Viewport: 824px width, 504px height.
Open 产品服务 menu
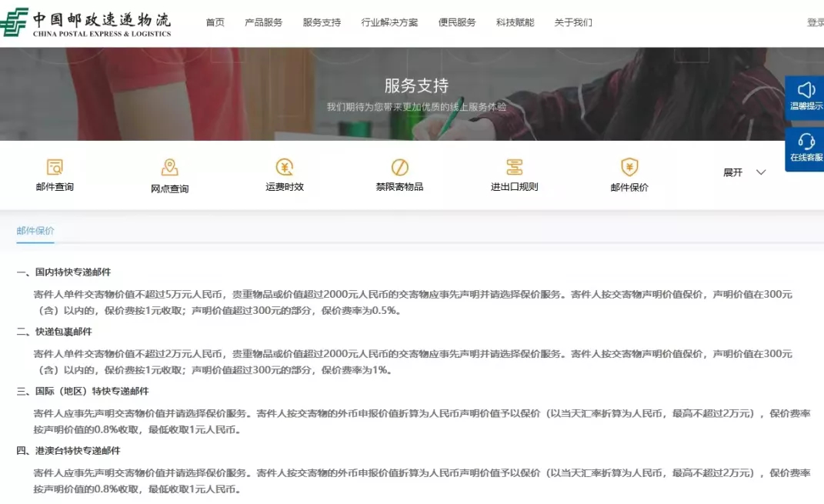(x=263, y=22)
